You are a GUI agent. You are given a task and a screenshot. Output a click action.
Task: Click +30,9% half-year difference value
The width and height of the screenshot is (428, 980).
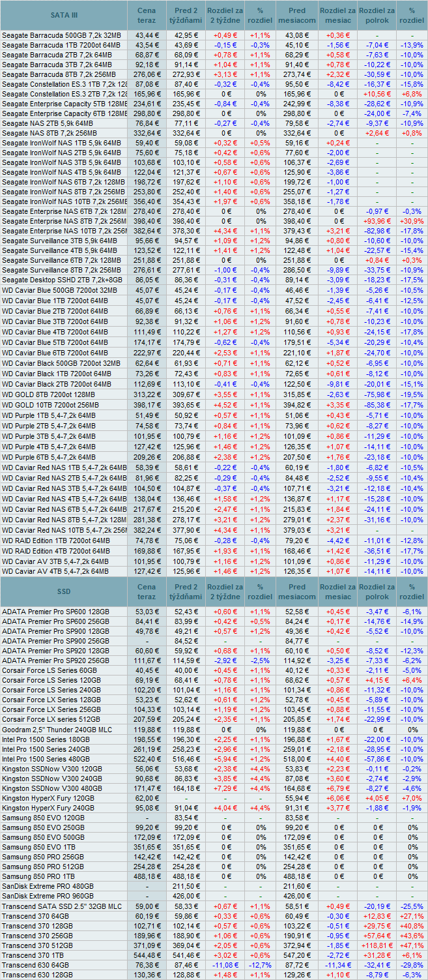point(412,221)
